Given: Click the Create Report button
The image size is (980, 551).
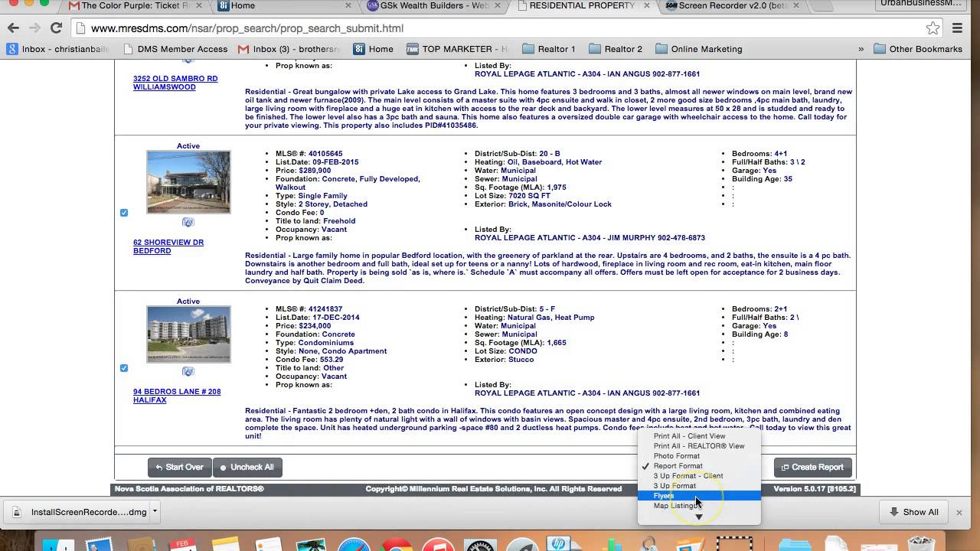Looking at the screenshot, I should point(812,467).
